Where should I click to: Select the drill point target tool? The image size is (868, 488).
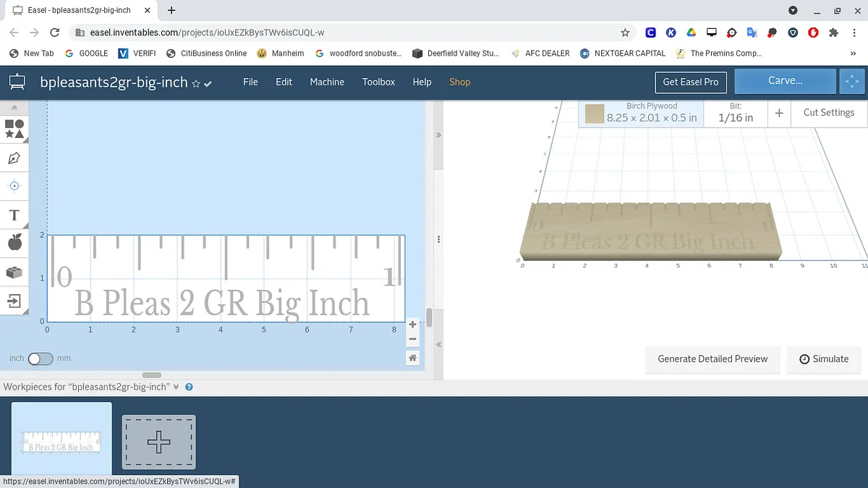point(14,186)
